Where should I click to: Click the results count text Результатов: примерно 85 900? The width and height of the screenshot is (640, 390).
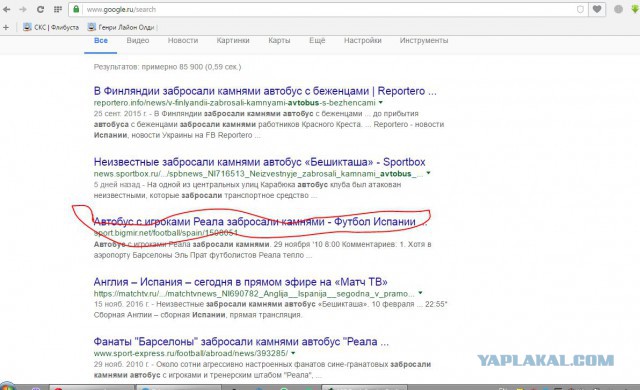(167, 67)
